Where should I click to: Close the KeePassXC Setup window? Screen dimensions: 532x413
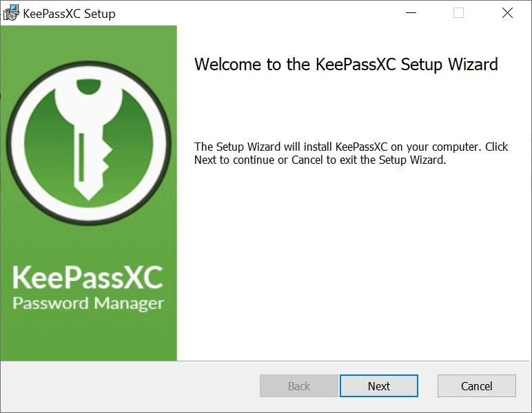click(507, 13)
